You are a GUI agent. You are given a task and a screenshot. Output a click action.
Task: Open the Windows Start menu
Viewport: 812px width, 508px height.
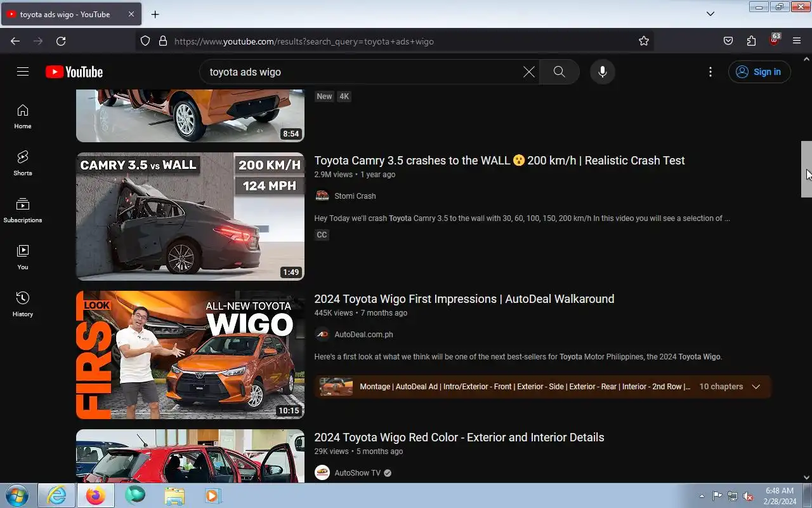click(x=16, y=495)
